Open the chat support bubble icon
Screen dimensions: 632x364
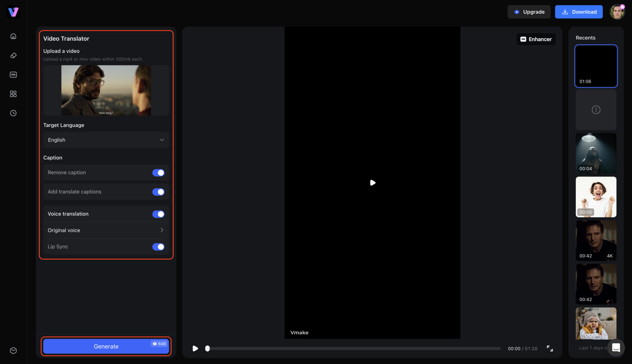[616, 348]
